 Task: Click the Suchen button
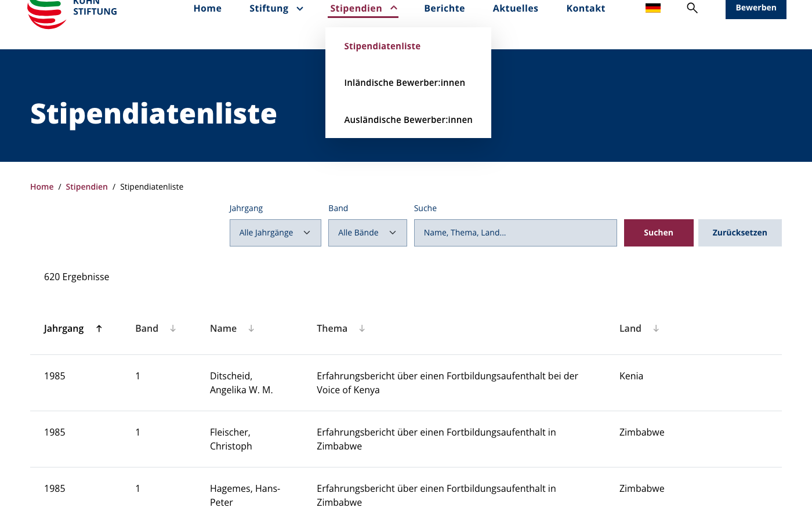click(659, 233)
